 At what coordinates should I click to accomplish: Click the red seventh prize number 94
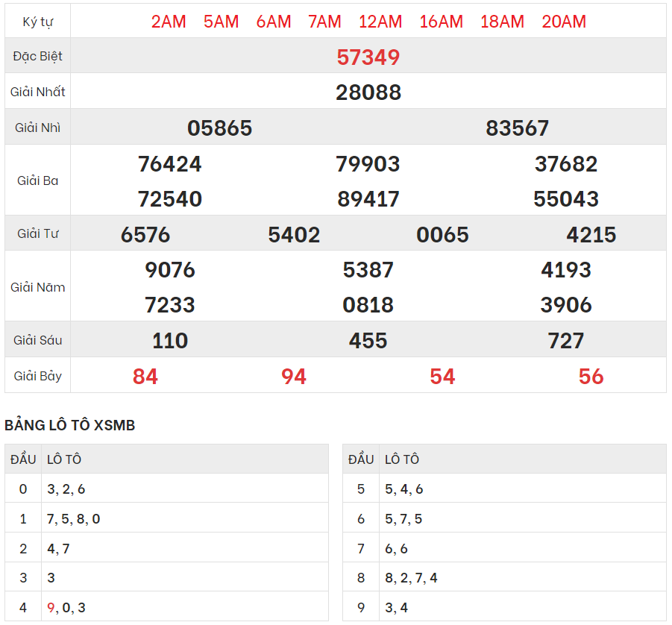pyautogui.click(x=294, y=377)
